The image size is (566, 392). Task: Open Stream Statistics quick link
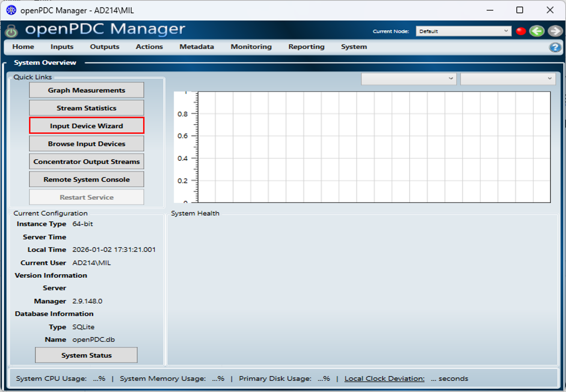pyautogui.click(x=86, y=108)
